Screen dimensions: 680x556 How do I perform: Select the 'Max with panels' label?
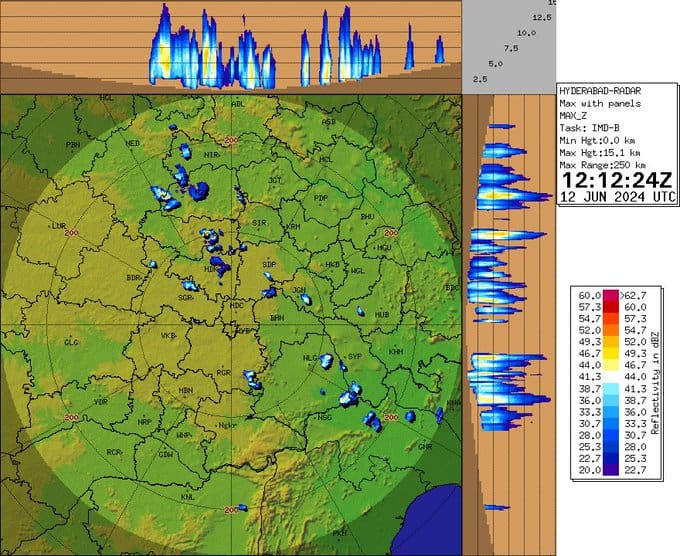coord(600,104)
